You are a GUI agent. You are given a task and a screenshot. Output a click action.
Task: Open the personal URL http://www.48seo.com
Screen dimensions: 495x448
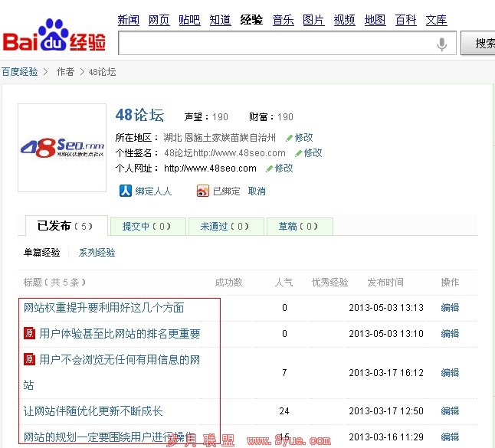[x=210, y=168]
